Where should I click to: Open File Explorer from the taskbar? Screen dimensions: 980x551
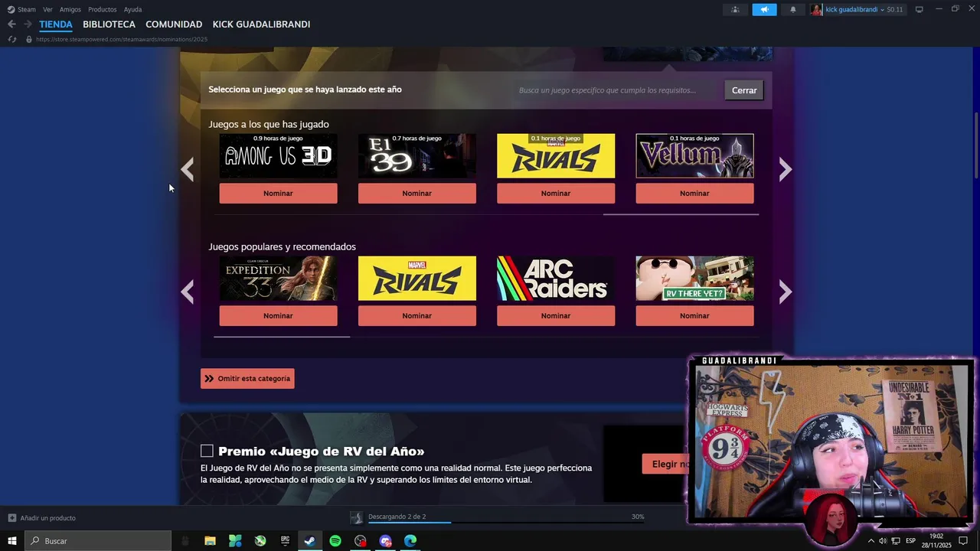coord(210,541)
